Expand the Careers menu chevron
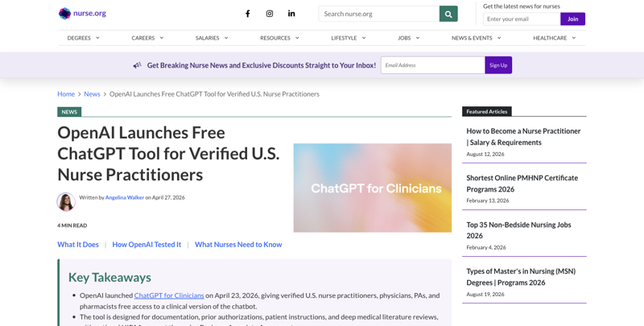Image resolution: width=644 pixels, height=326 pixels. pyautogui.click(x=162, y=38)
